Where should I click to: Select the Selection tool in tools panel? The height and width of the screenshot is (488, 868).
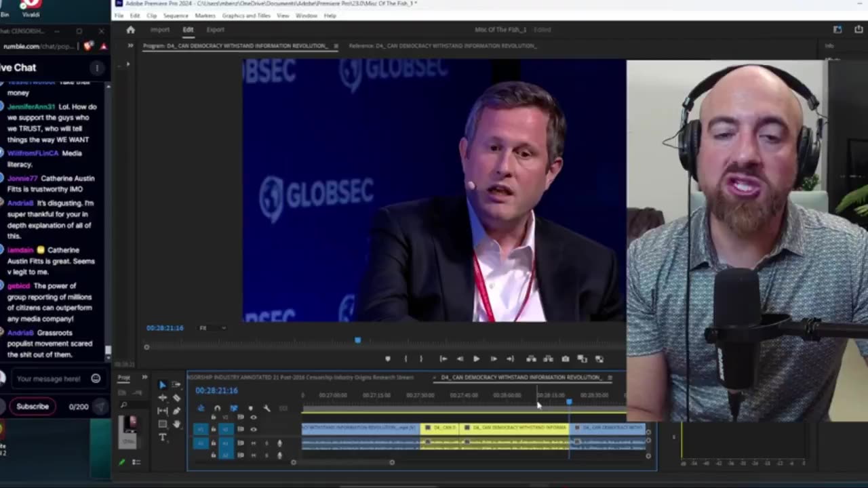[x=163, y=385]
